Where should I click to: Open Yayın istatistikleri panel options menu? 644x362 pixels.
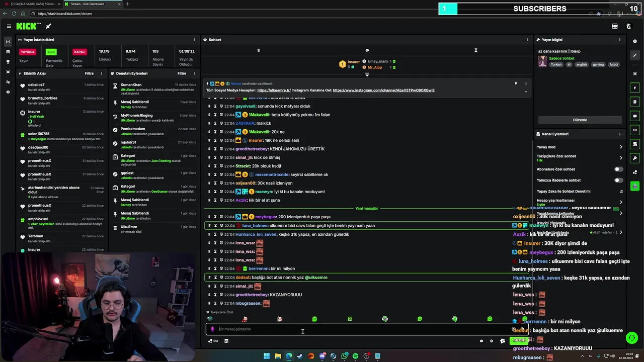click(x=194, y=40)
